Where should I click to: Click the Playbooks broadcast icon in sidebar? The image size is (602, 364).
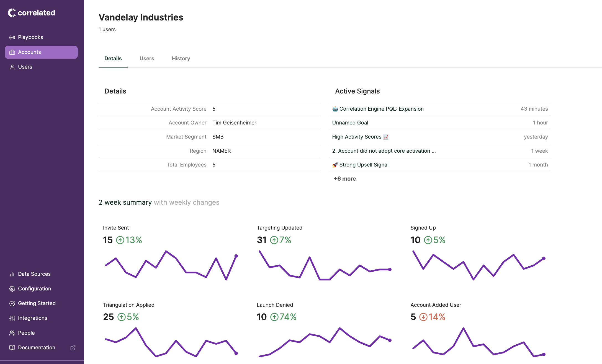(x=12, y=37)
